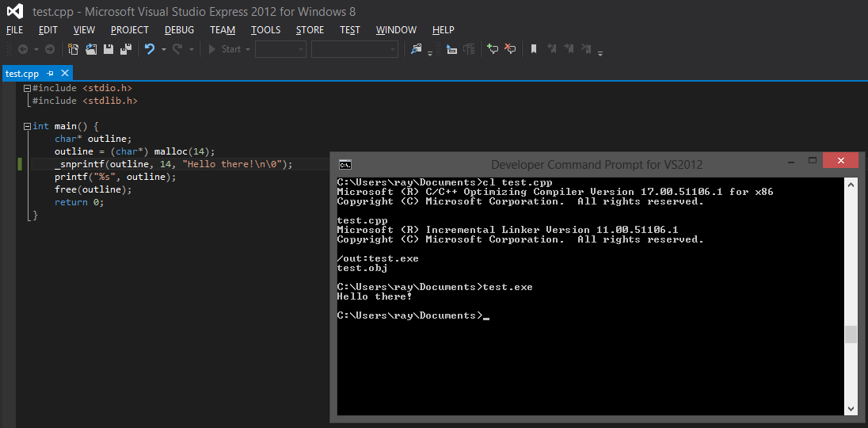Click the Find in Files icon
The image size is (868, 428).
(x=417, y=49)
